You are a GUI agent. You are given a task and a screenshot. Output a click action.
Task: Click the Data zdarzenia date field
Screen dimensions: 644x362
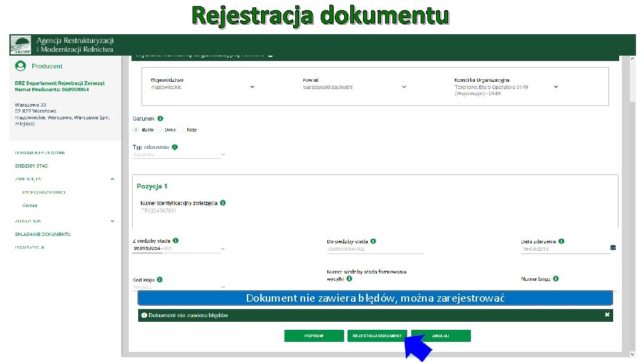[x=565, y=249]
